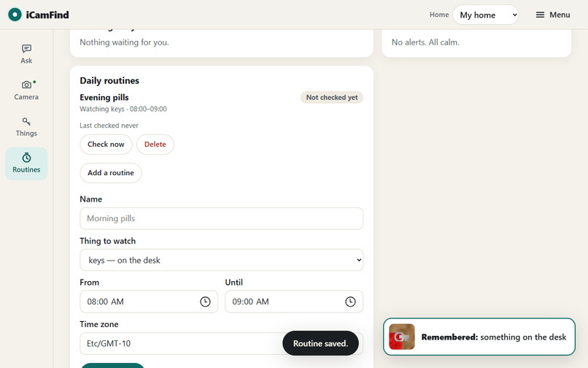Click the Daily routines heading

(x=109, y=80)
